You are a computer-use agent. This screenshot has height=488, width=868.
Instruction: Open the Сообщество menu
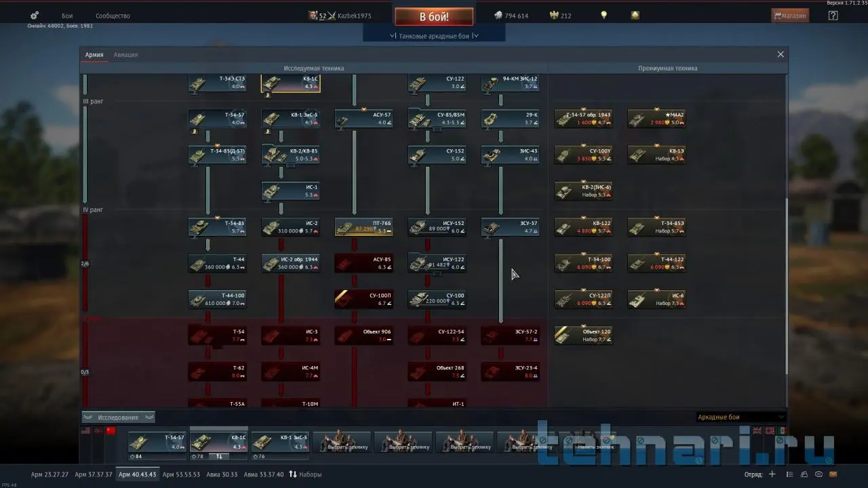pyautogui.click(x=113, y=16)
